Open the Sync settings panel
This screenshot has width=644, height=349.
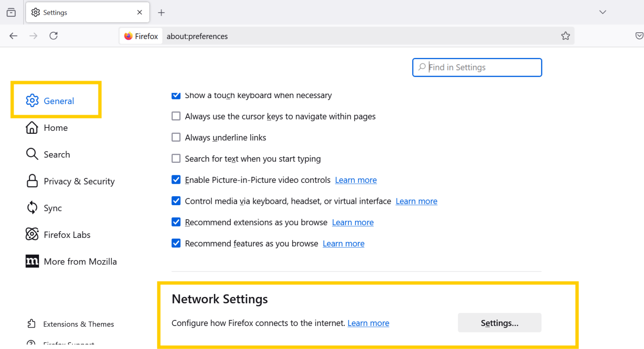[53, 208]
